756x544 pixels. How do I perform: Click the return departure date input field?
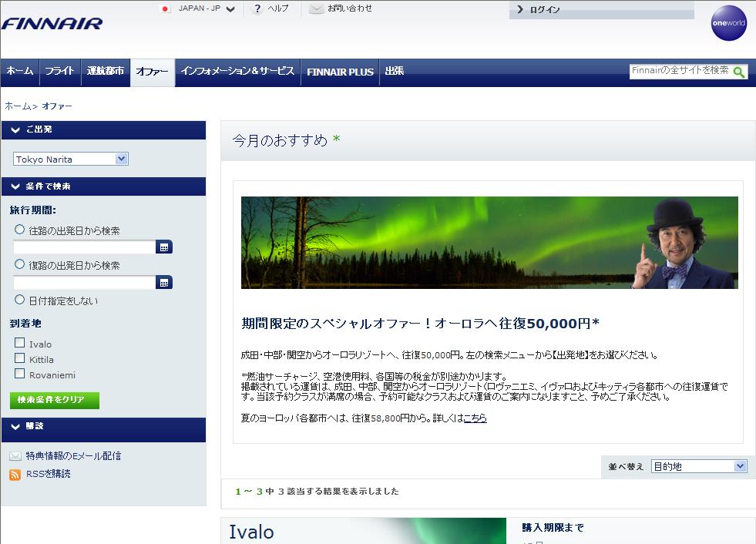(84, 283)
